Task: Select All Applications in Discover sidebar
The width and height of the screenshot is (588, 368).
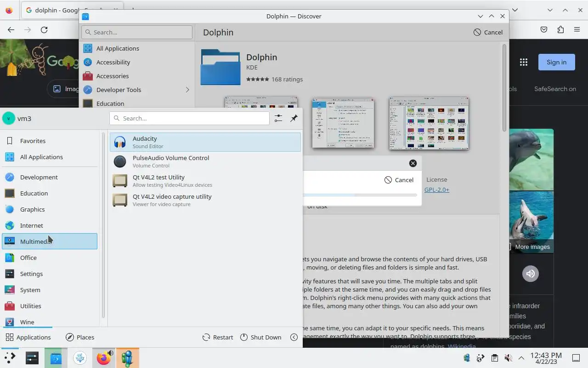Action: click(137, 48)
